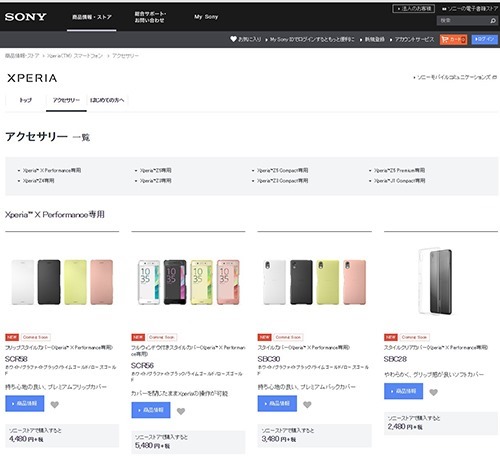The height and width of the screenshot is (459, 500).
Task: Open the My Sony menu item
Action: click(x=206, y=17)
